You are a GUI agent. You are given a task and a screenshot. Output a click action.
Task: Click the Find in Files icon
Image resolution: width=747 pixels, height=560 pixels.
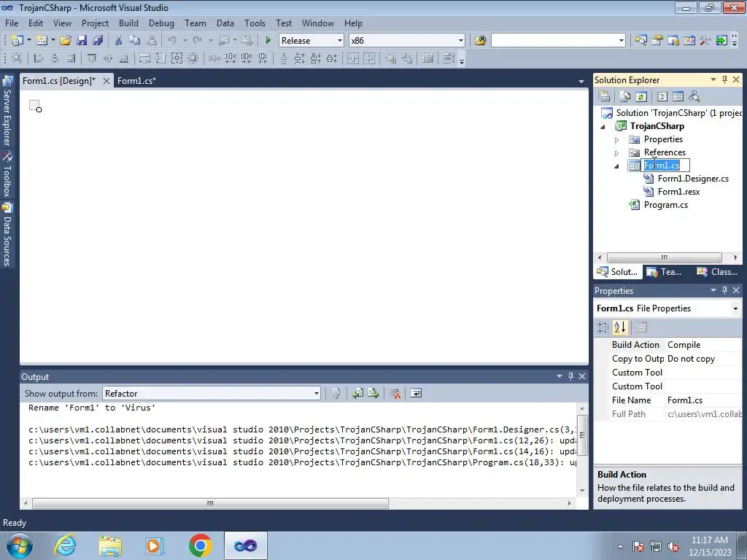[x=480, y=41]
